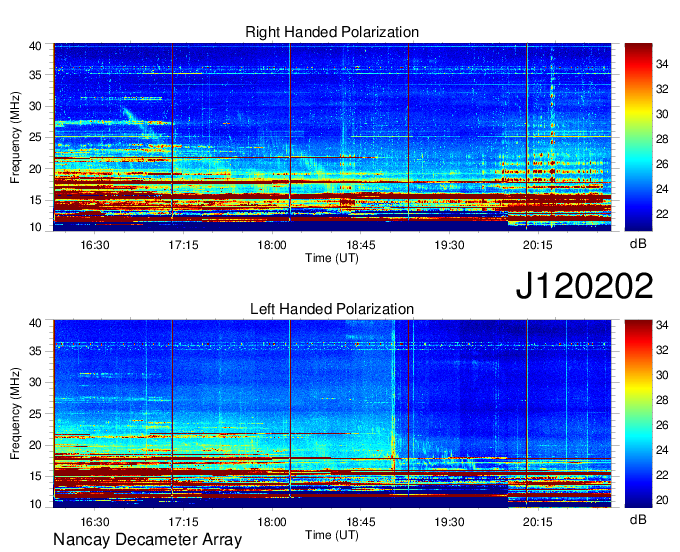680x552 pixels.
Task: Click the Left Handed Polarization spectrogram image
Action: tap(332, 414)
